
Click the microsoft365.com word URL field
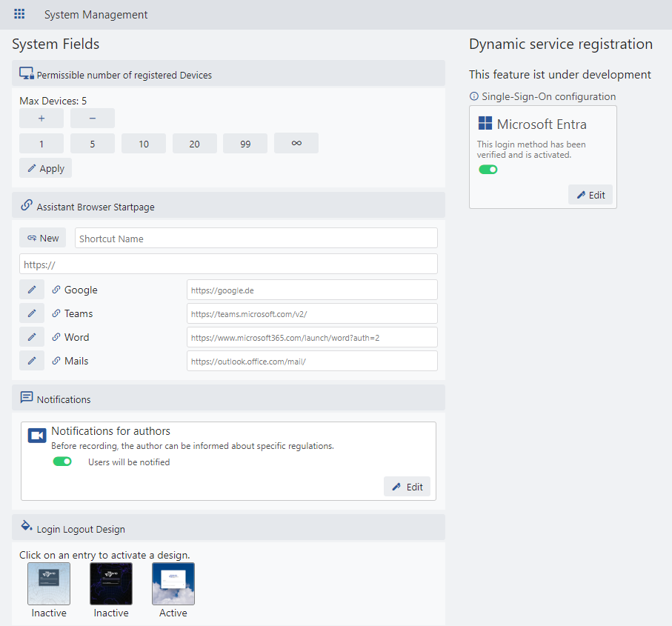click(312, 337)
